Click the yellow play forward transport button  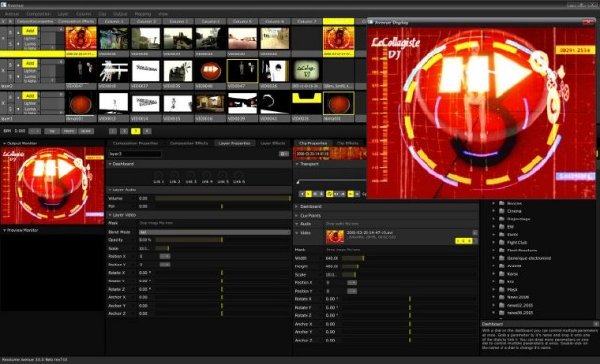pos(308,194)
